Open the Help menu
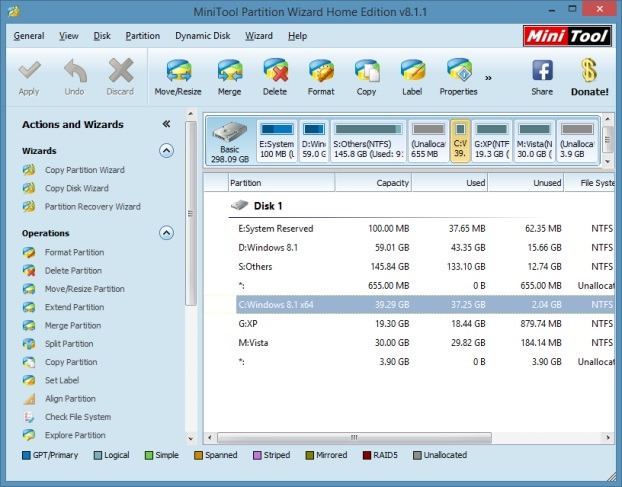622x487 pixels. point(298,36)
